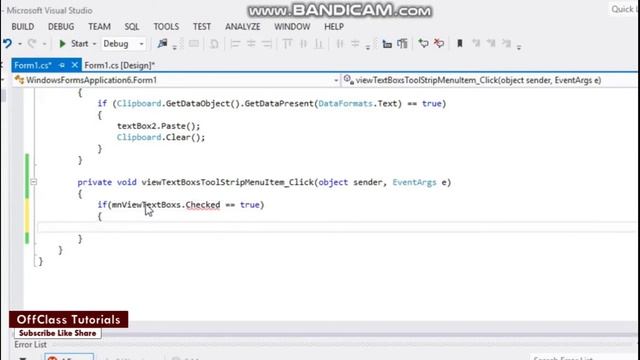Open the Redo history dropdown arrow
Screen dimensions: 640x360
[x=44, y=44]
